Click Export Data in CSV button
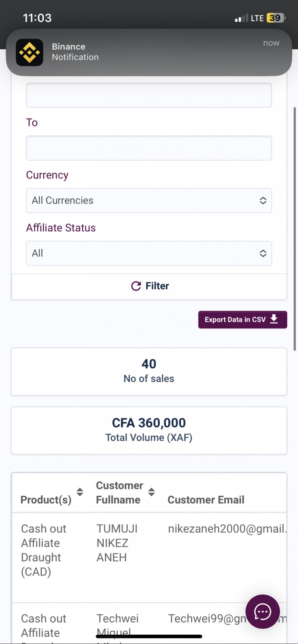 [242, 320]
